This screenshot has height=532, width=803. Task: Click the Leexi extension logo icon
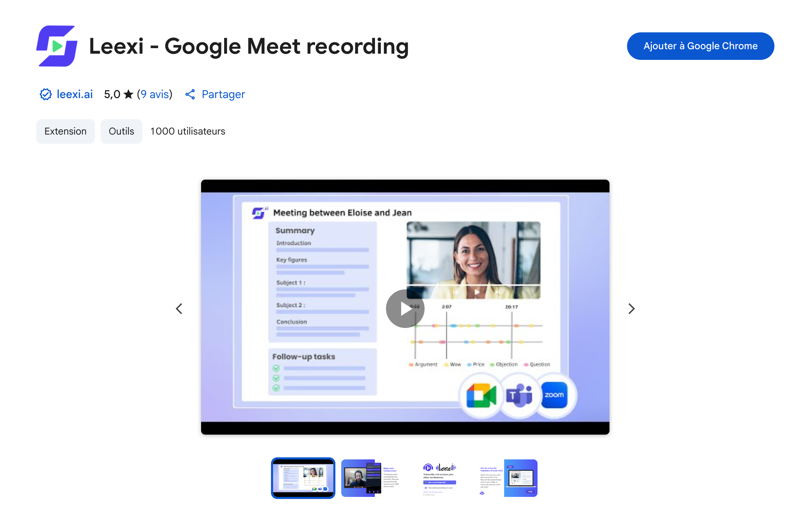click(57, 46)
